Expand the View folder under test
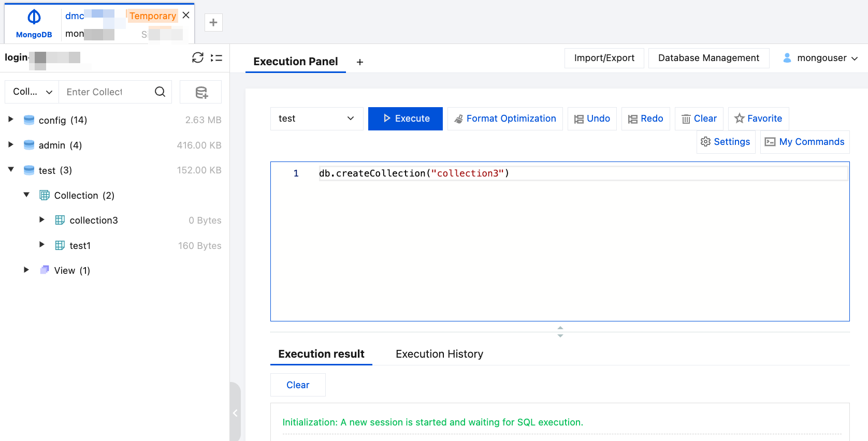Image resolution: width=868 pixels, height=441 pixels. [26, 270]
